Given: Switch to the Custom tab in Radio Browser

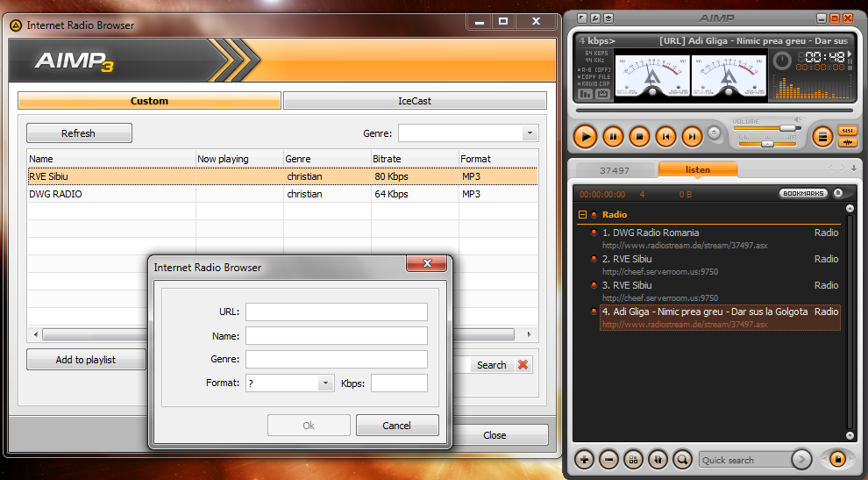Looking at the screenshot, I should pyautogui.click(x=149, y=101).
